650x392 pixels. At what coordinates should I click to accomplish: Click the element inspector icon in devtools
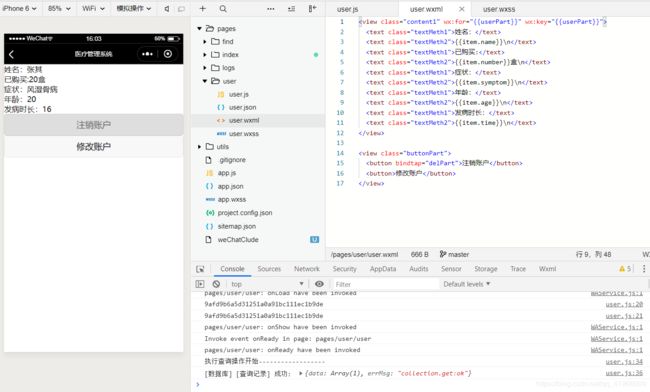tap(200, 269)
